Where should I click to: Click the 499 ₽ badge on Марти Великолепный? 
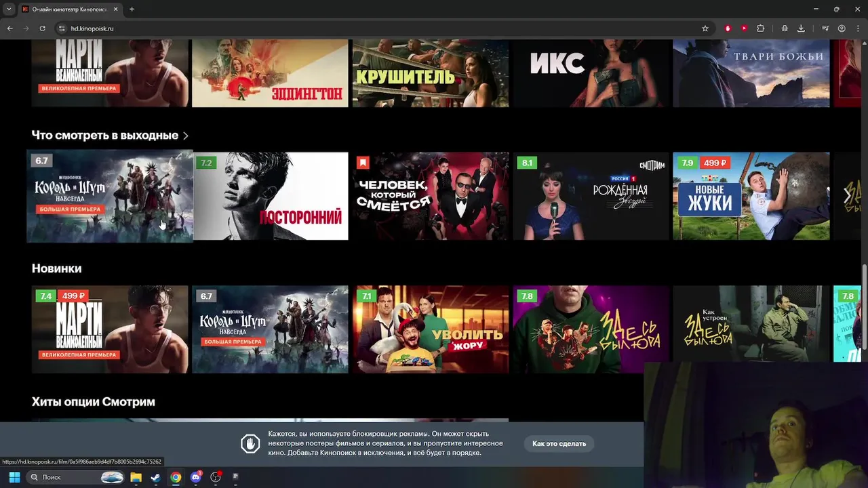[x=74, y=296]
